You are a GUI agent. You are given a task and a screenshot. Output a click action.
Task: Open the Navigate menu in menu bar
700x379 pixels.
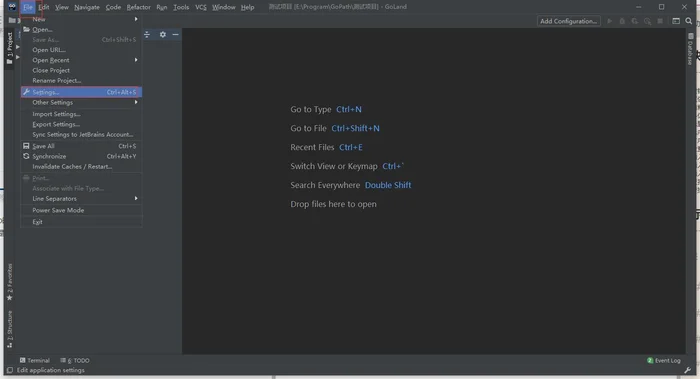pos(87,7)
